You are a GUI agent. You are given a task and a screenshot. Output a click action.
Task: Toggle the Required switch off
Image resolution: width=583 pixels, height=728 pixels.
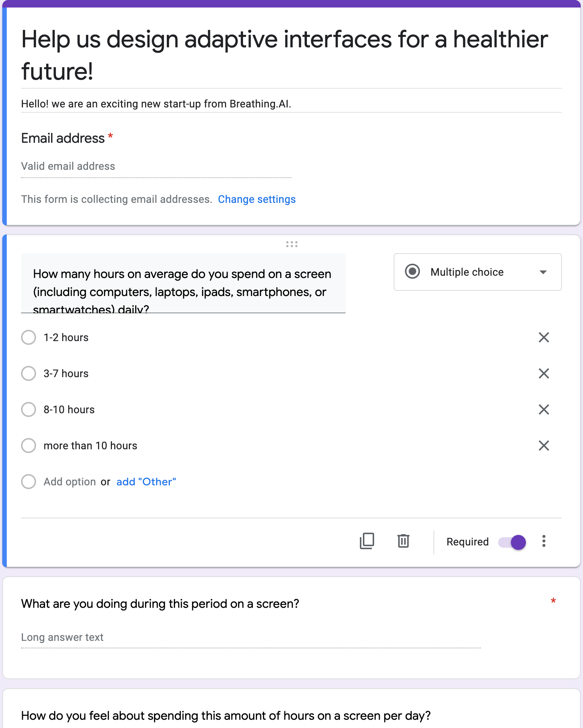(512, 542)
